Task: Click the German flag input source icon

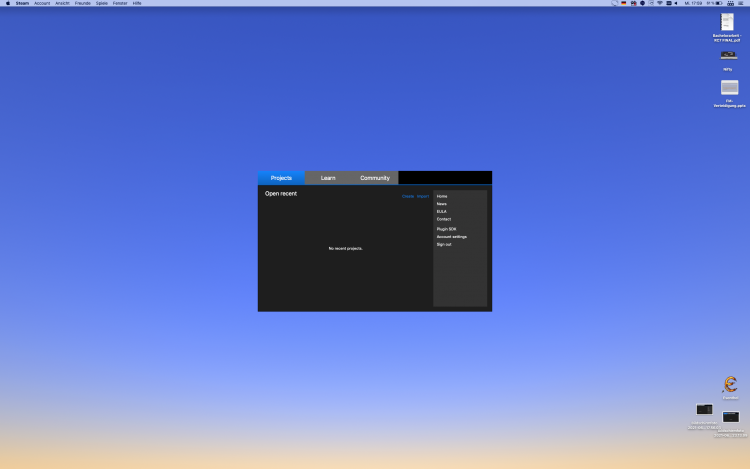Action: coord(623,3)
